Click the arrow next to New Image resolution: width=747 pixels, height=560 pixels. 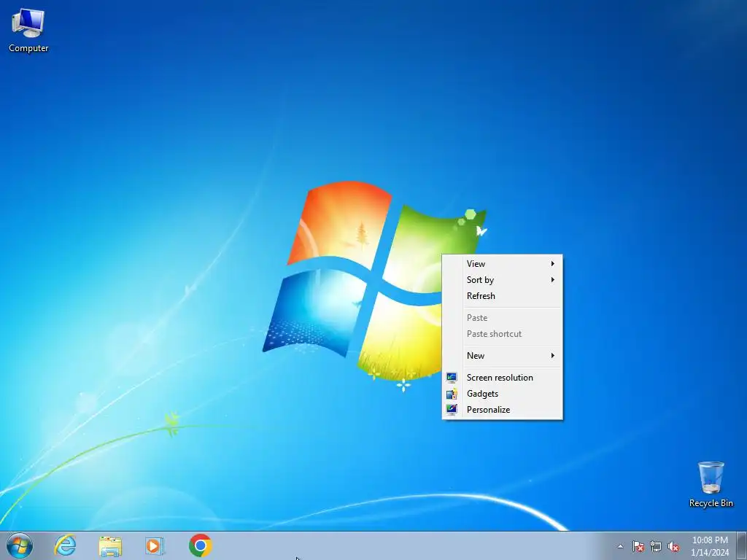(x=553, y=356)
